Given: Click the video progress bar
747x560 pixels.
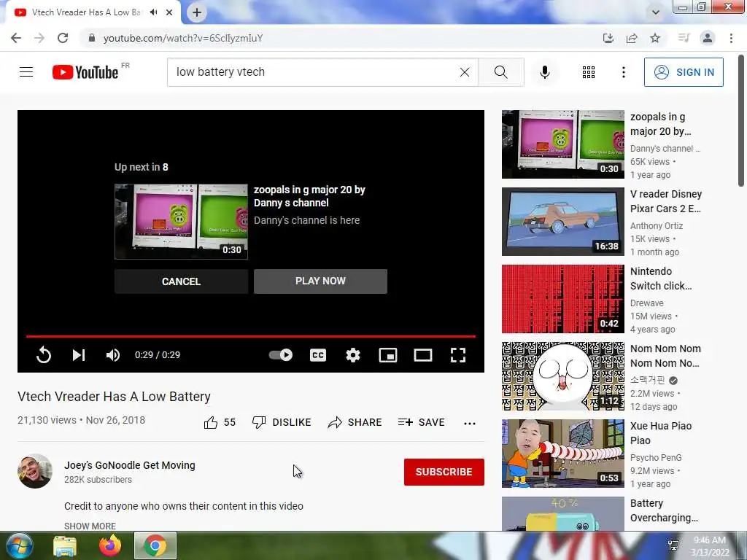Looking at the screenshot, I should click(x=251, y=336).
